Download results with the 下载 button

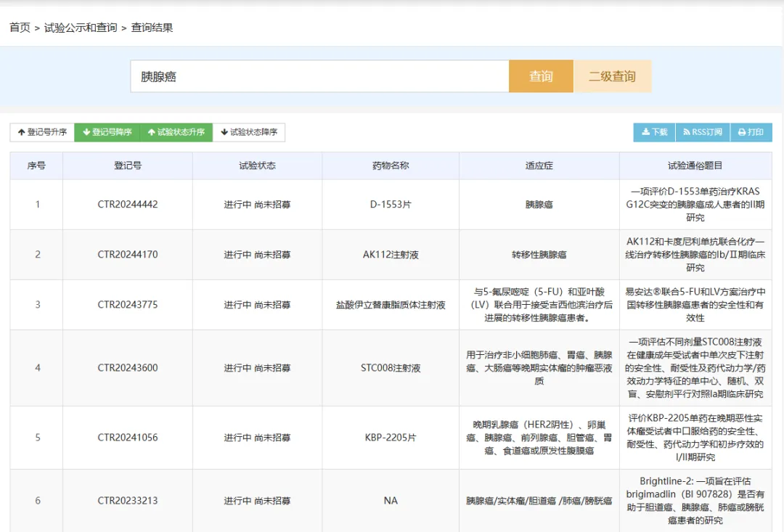[x=655, y=132]
